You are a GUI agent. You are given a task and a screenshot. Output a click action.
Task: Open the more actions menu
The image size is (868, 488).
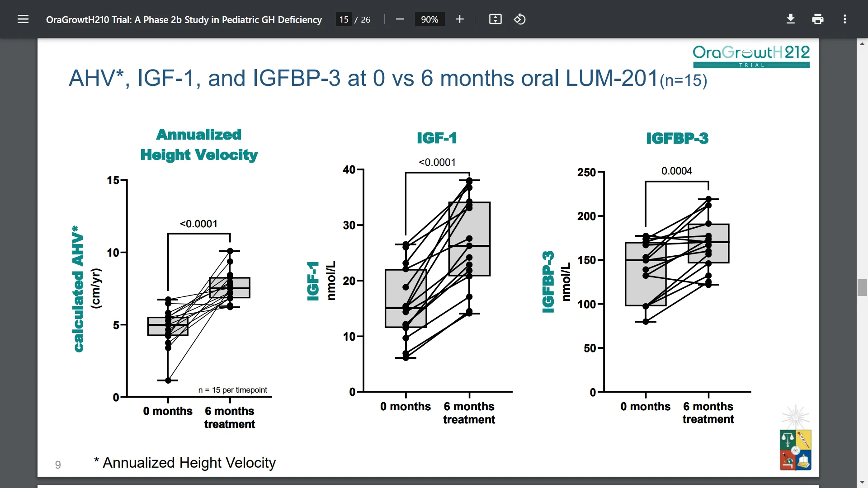tap(845, 19)
